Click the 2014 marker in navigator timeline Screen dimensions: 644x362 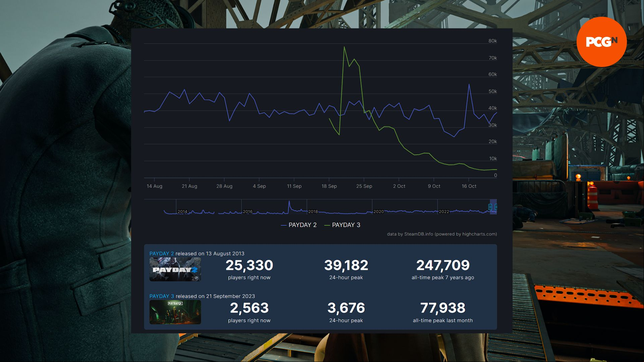point(182,212)
